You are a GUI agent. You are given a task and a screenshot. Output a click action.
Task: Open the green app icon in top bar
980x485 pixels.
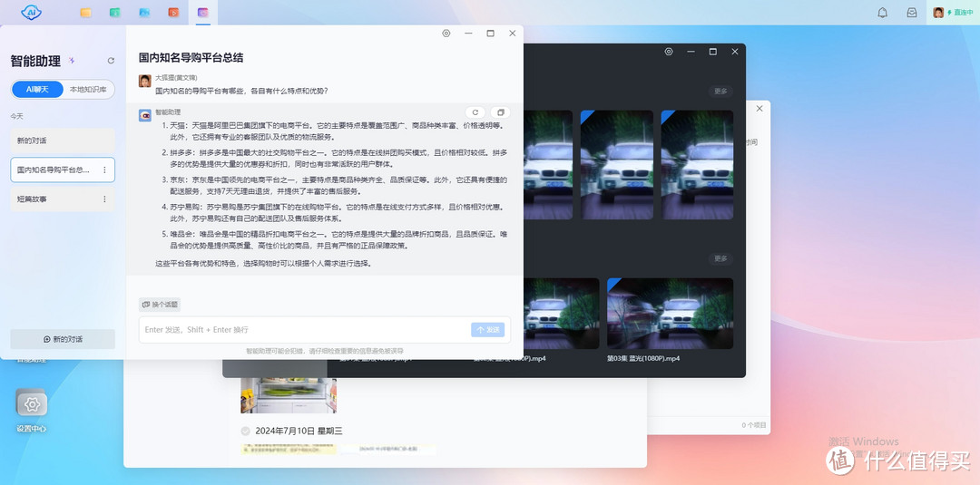coord(115,13)
